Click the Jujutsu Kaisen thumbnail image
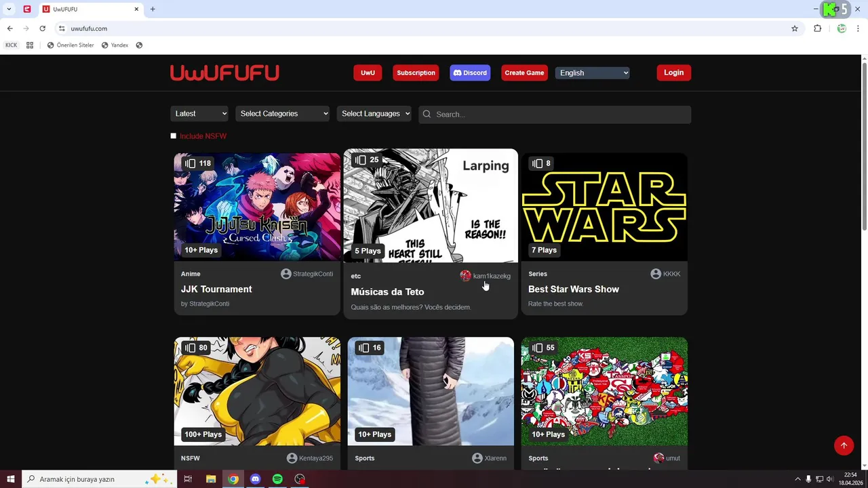The width and height of the screenshot is (868, 488). pos(257,207)
